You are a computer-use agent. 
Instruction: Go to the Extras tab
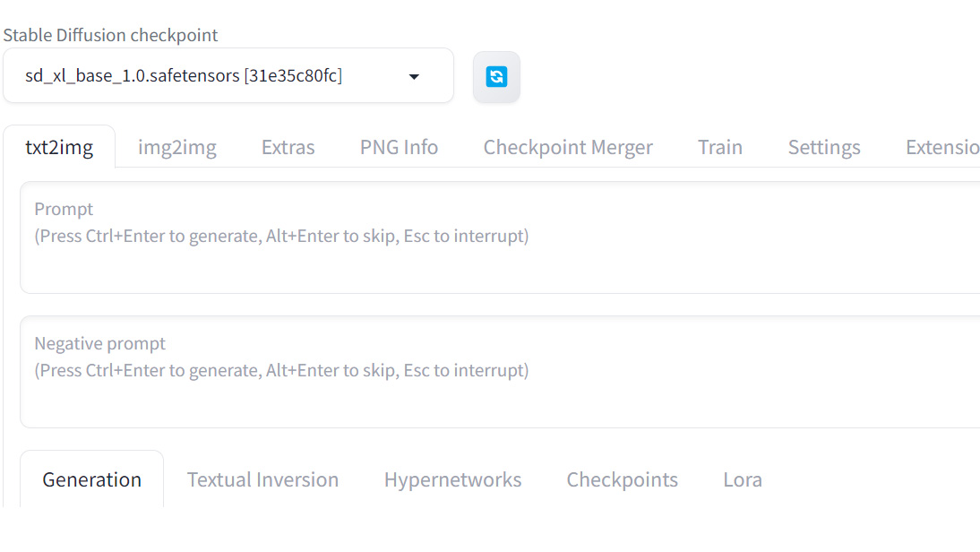pyautogui.click(x=288, y=147)
